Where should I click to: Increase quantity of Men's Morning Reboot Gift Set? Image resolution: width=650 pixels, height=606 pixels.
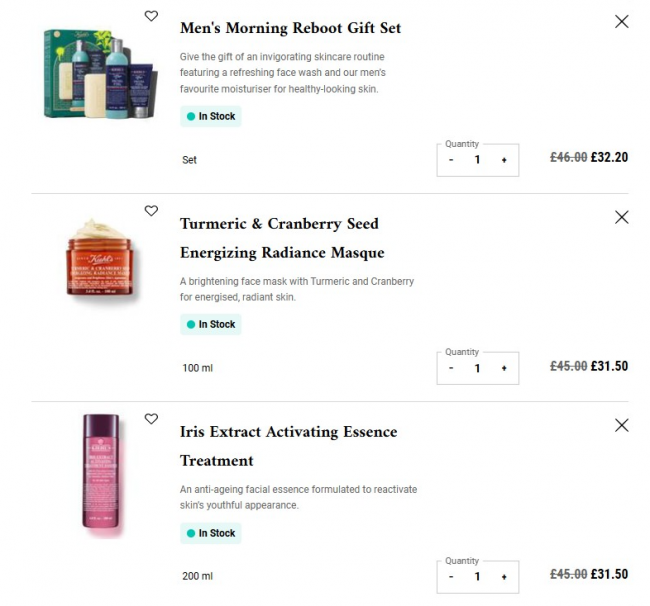504,159
